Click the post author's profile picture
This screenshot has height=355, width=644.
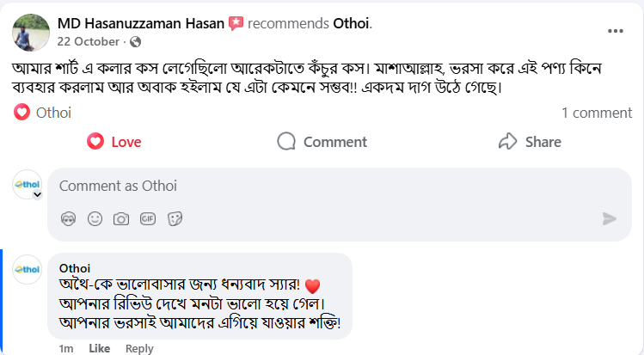tap(31, 32)
